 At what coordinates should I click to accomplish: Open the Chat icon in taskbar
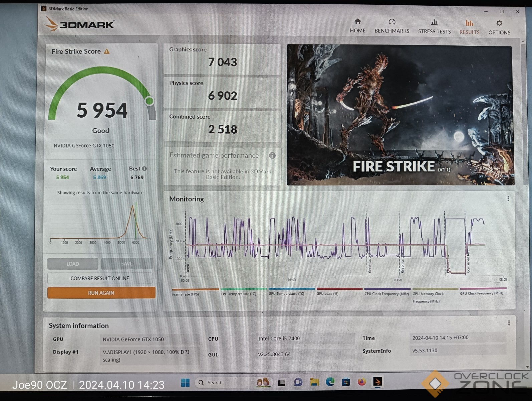click(298, 382)
